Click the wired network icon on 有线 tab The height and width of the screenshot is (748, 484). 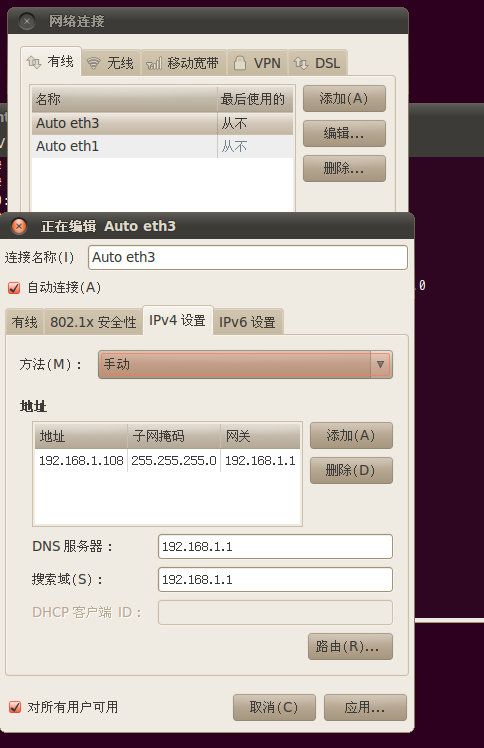click(x=34, y=62)
